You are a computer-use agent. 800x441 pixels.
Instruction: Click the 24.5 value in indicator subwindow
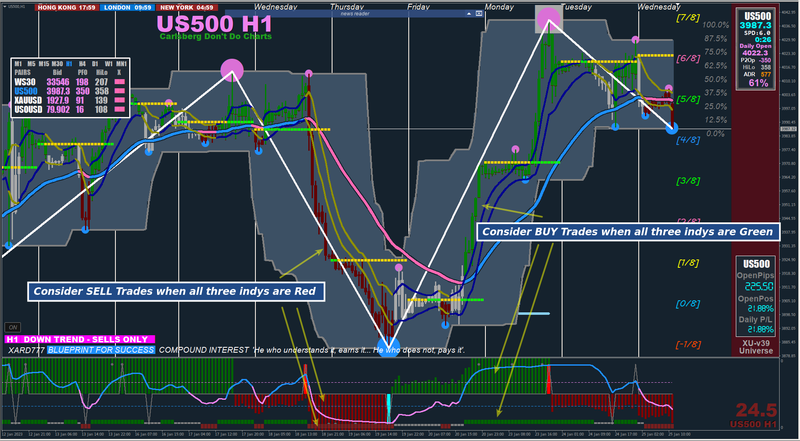point(756,410)
